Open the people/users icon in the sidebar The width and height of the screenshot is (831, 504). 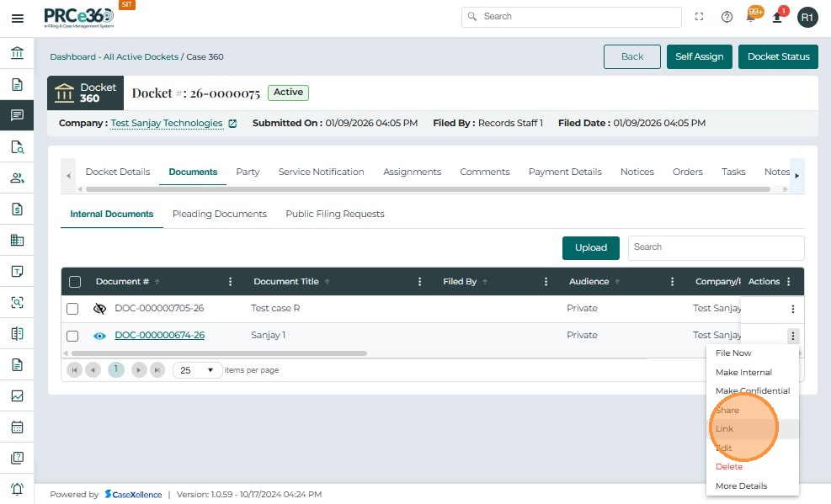[17, 178]
